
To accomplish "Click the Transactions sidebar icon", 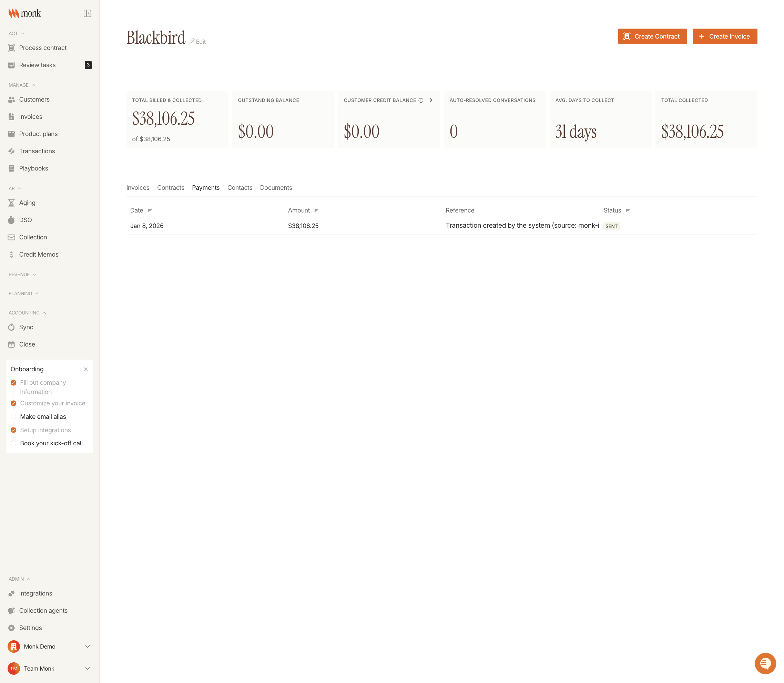I will (11, 151).
